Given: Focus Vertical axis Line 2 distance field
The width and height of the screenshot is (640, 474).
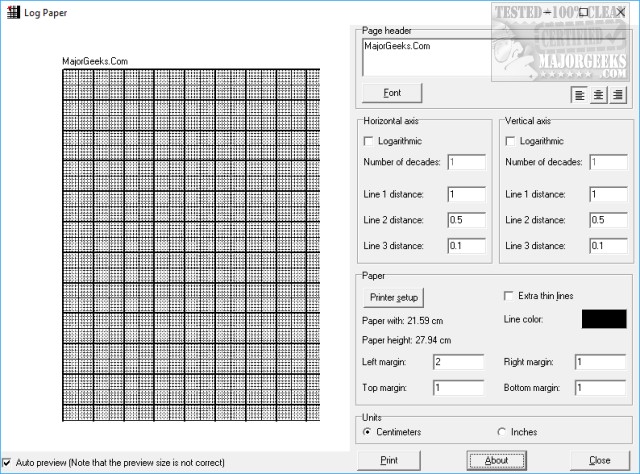Looking at the screenshot, I should point(609,220).
